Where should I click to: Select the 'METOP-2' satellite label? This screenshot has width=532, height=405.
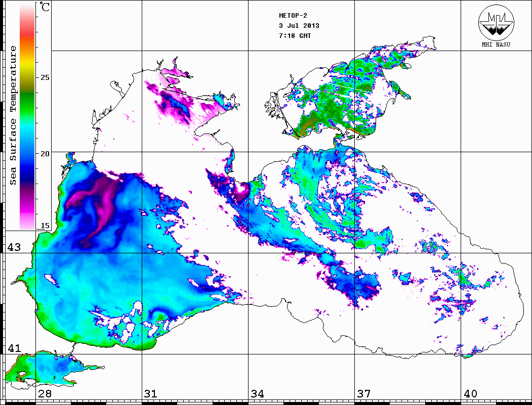(294, 16)
